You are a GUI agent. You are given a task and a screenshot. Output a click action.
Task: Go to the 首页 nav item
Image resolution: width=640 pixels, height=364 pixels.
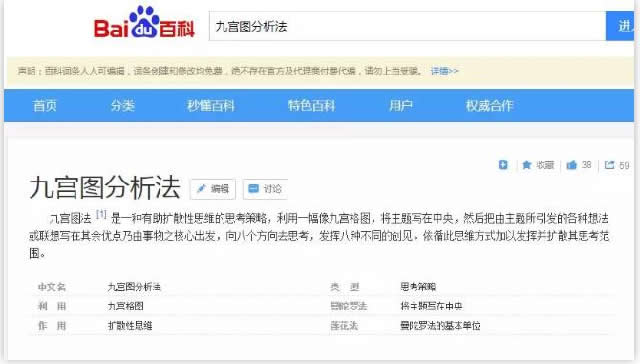tap(45, 106)
